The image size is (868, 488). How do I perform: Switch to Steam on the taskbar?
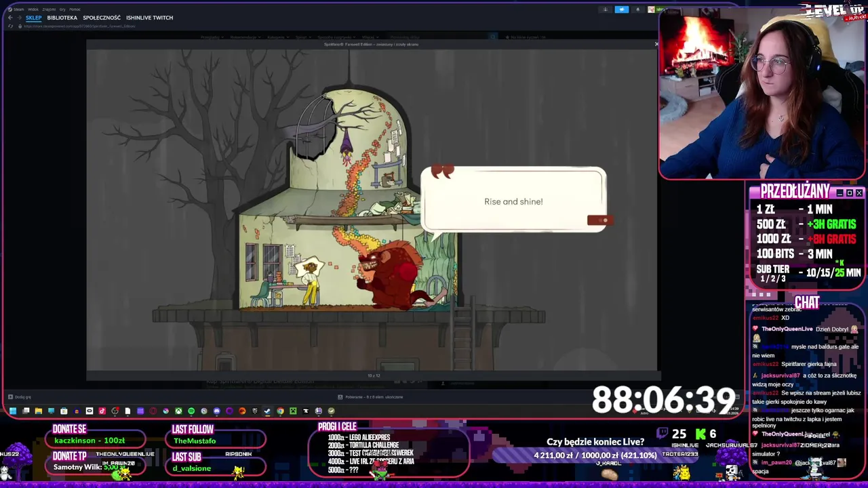pos(267,411)
